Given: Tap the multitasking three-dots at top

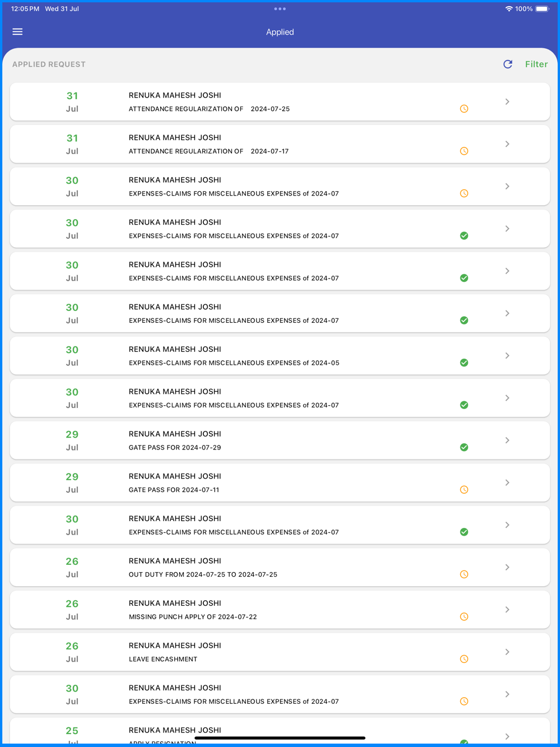Looking at the screenshot, I should pyautogui.click(x=280, y=9).
